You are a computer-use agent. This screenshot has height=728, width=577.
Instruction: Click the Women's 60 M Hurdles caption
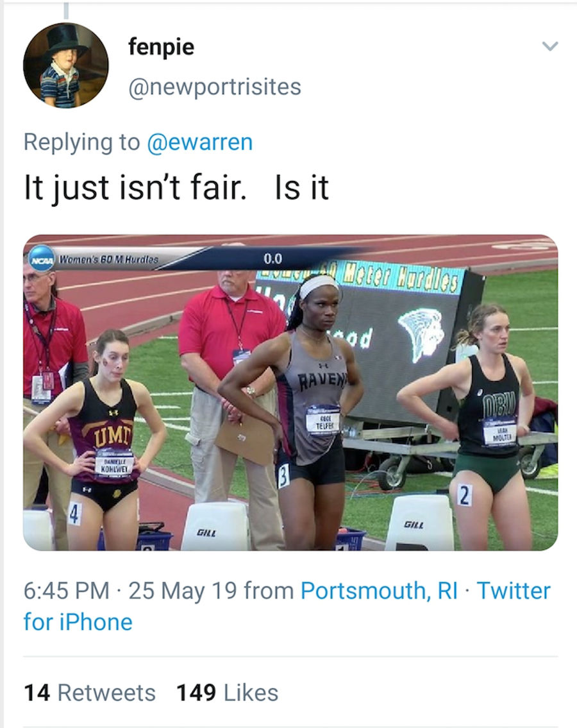[x=108, y=259]
